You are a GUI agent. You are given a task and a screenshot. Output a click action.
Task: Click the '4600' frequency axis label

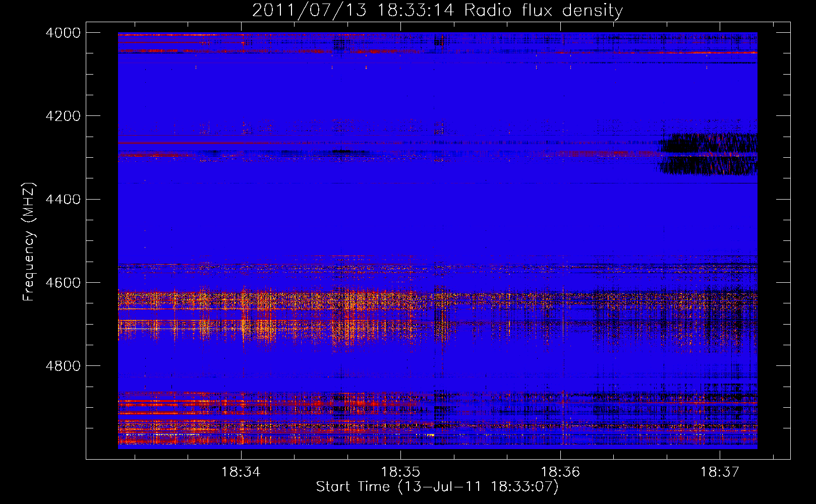63,283
